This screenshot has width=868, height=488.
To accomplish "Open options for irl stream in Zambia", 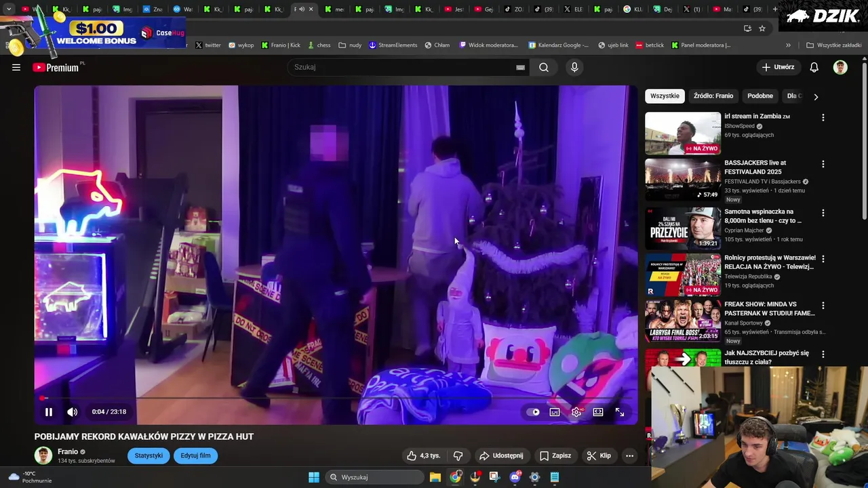I will [x=823, y=117].
